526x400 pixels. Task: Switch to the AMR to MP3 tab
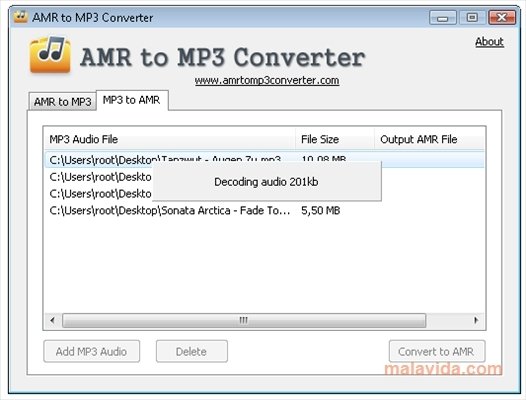click(x=62, y=101)
